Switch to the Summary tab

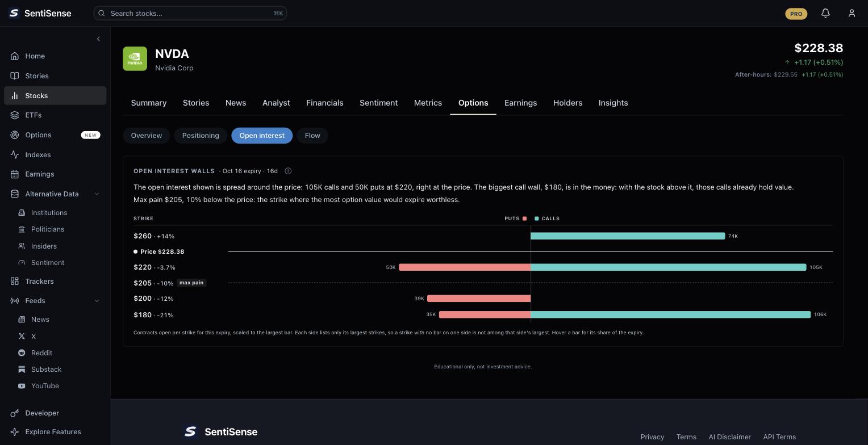[x=149, y=103]
